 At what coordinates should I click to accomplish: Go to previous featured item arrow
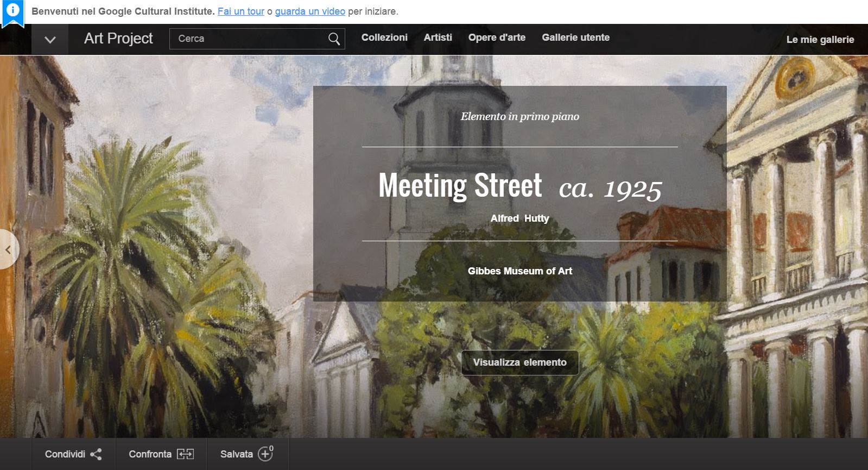tap(8, 249)
